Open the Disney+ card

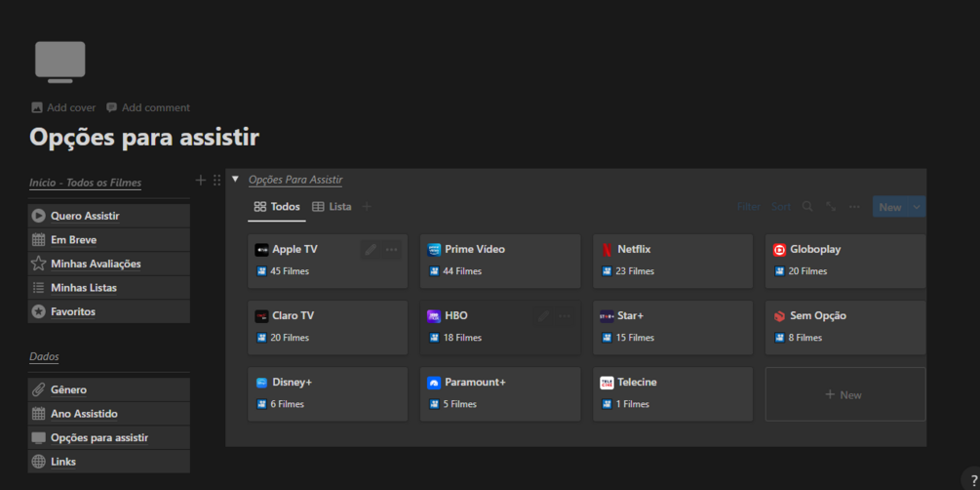tap(328, 393)
